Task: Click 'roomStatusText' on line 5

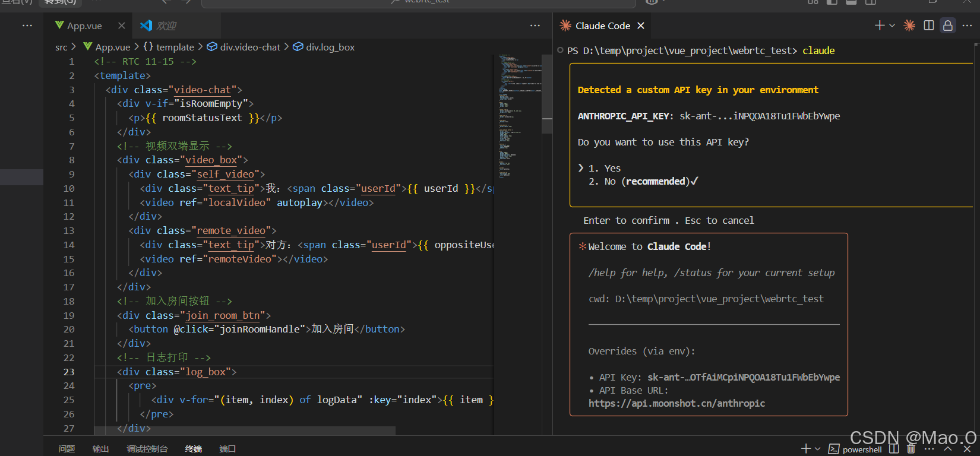Action: [202, 118]
